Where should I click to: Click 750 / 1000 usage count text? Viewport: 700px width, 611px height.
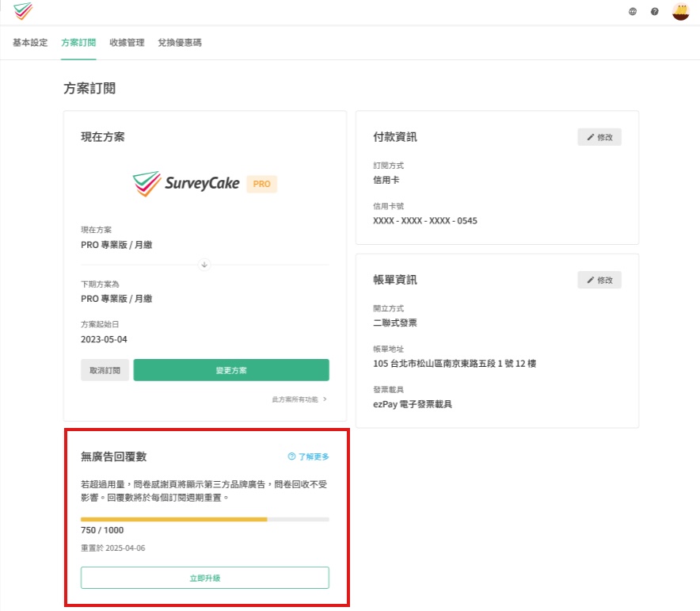[102, 530]
